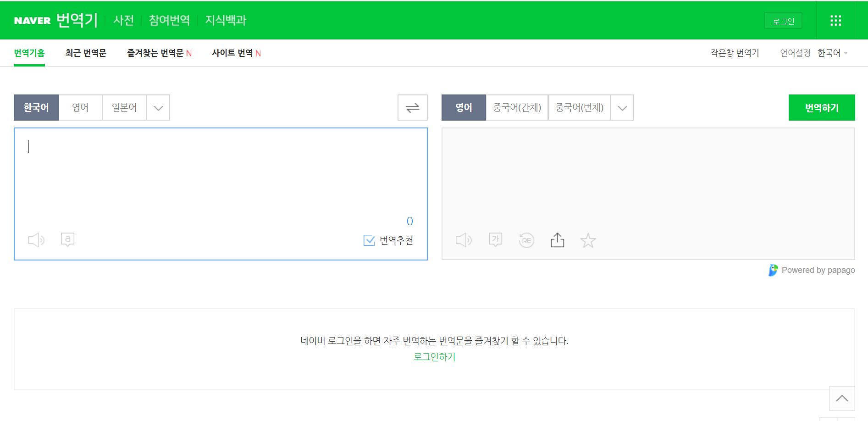
Task: Open the 최근 번역문 tab
Action: (86, 53)
